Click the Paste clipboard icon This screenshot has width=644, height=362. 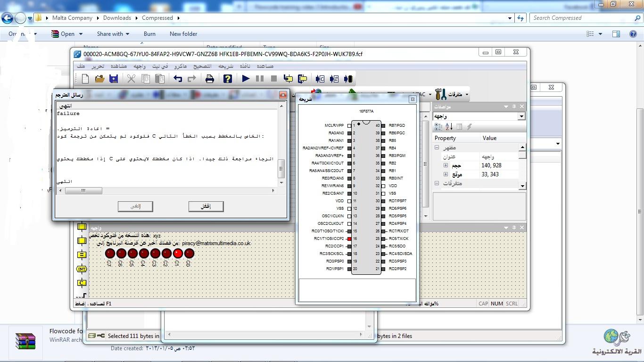160,79
